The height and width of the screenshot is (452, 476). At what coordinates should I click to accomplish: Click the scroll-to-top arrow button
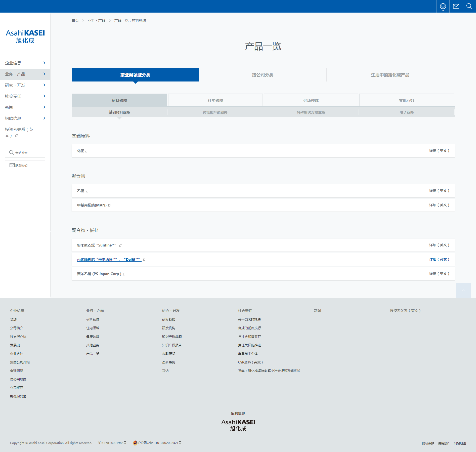pyautogui.click(x=463, y=290)
